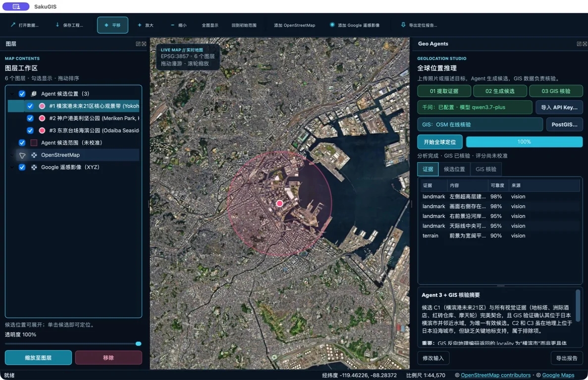This screenshot has height=380, width=588.
Task: Click the save project down-arrow icon
Action: pyautogui.click(x=57, y=25)
